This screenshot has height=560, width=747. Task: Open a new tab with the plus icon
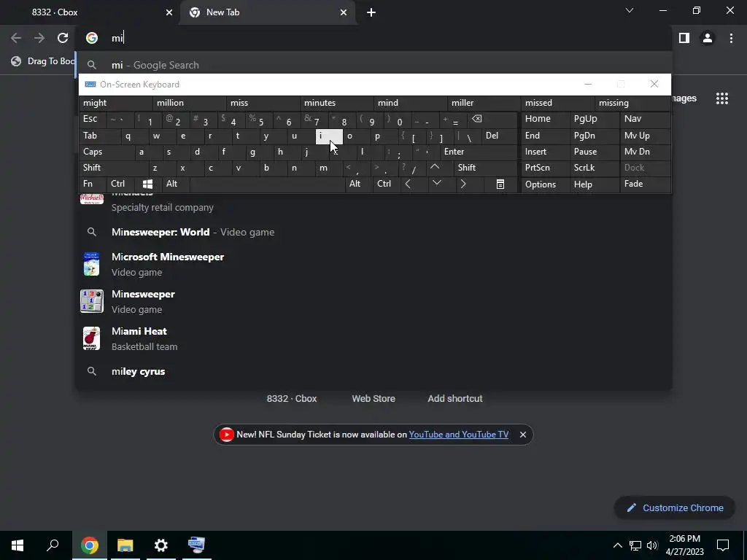click(371, 12)
